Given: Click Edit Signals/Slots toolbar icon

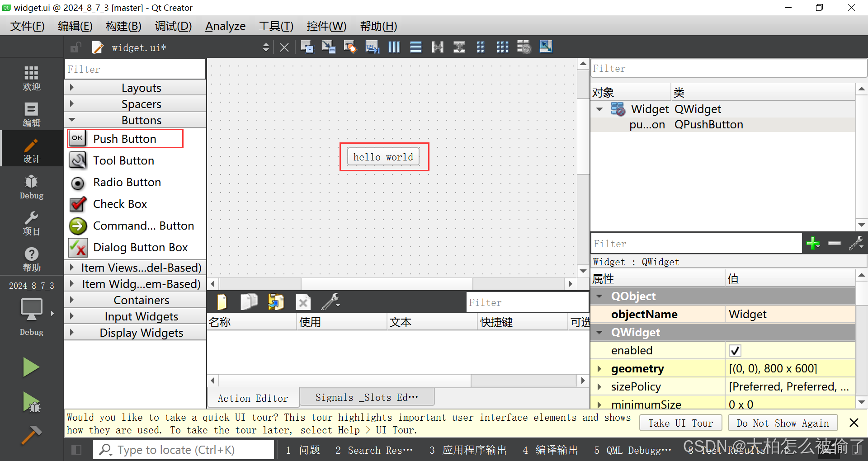Looking at the screenshot, I should 329,47.
